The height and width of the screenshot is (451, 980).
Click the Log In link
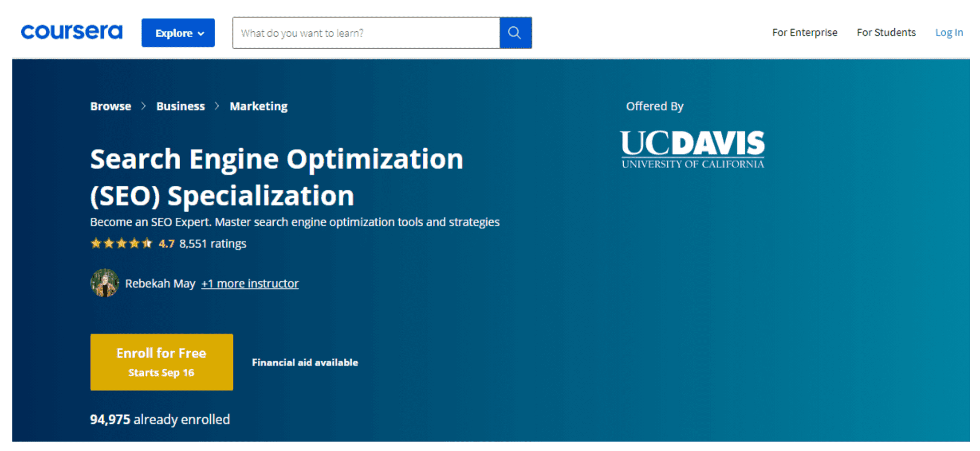click(949, 32)
